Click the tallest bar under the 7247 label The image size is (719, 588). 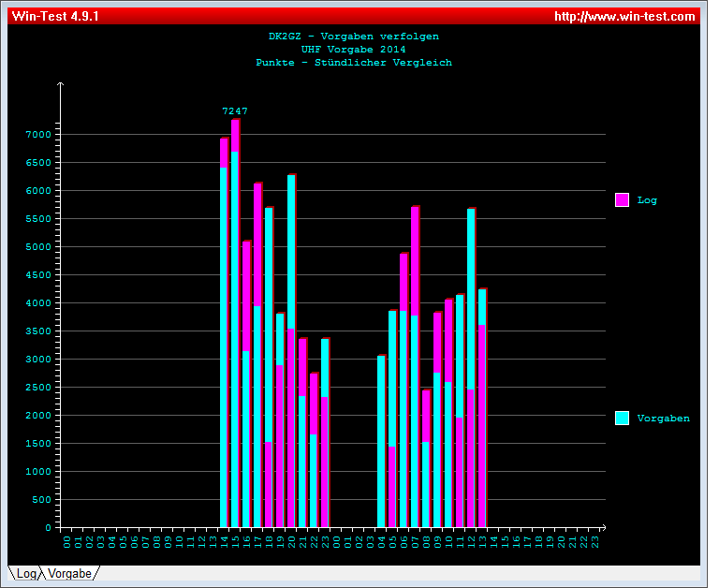coord(236,318)
